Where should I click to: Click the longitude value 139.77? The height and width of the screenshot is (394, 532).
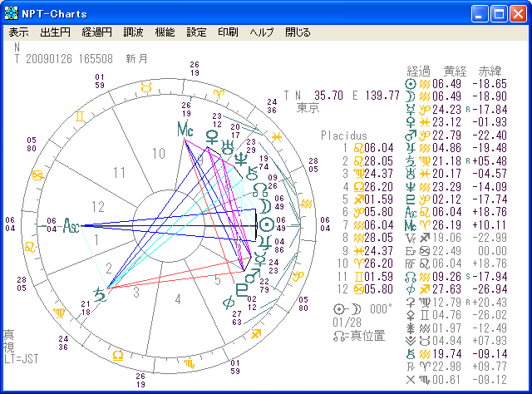[382, 96]
